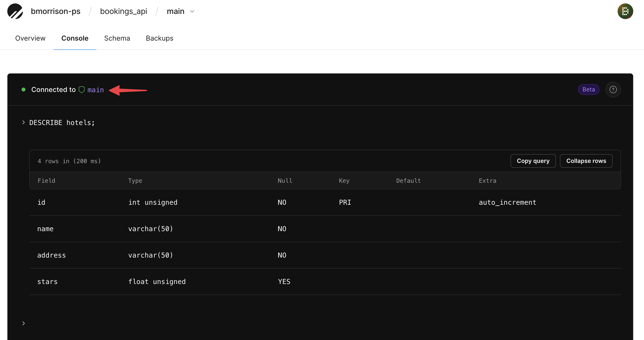Select the Backups menu item
This screenshot has height=340, width=644.
[x=159, y=38]
